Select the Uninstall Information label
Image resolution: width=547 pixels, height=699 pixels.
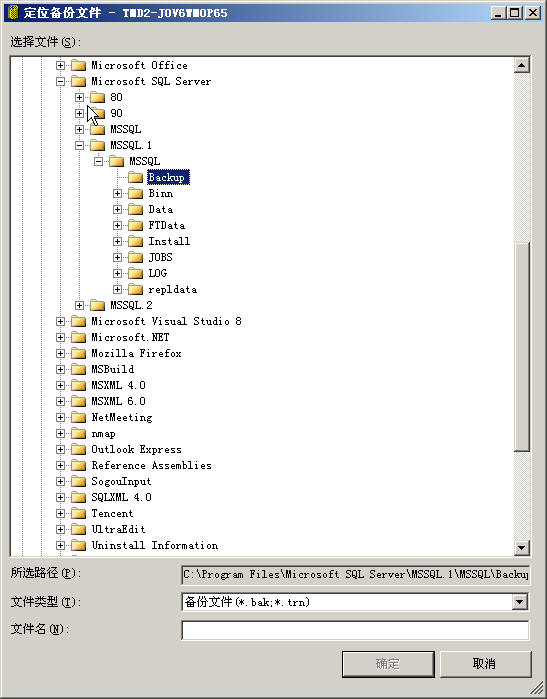click(154, 546)
